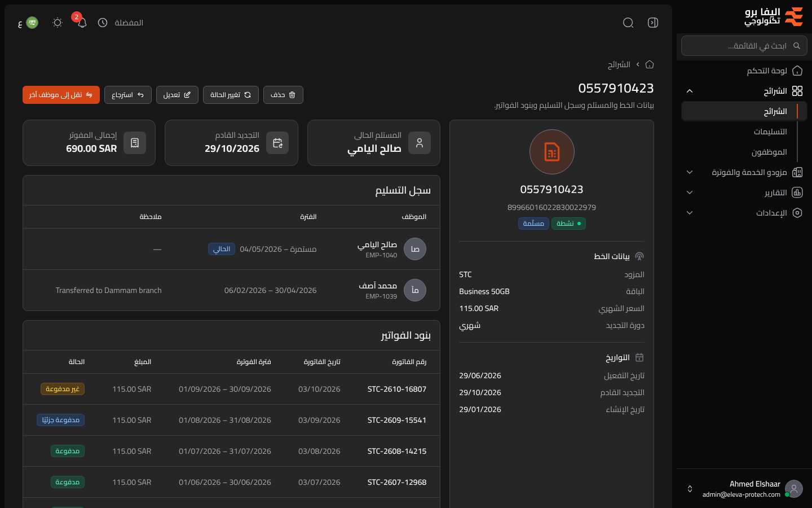Click the تغيير الحالة button
This screenshot has width=812, height=508.
click(231, 95)
